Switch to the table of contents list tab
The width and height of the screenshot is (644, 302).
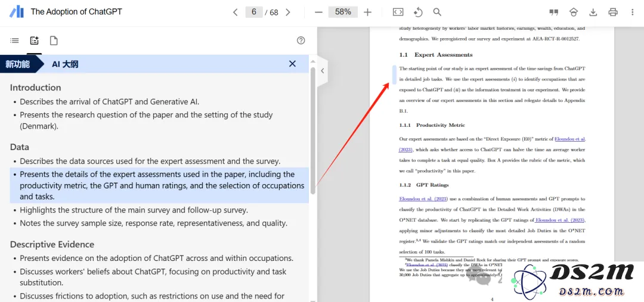(14, 41)
